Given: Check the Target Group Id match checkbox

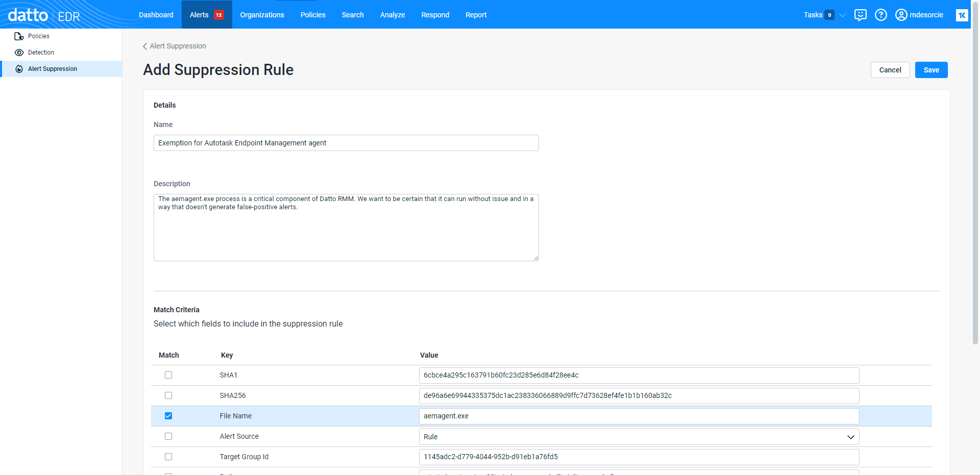Looking at the screenshot, I should [x=168, y=457].
